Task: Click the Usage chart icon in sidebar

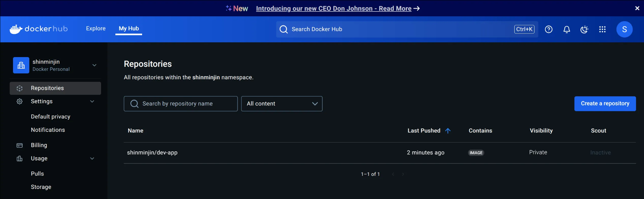Action: coord(20,159)
